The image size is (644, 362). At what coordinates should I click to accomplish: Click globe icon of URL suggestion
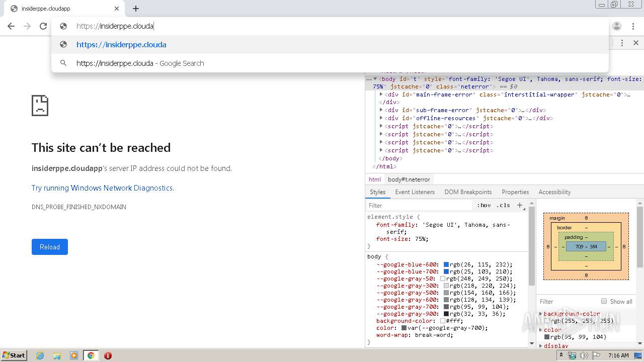click(63, 44)
